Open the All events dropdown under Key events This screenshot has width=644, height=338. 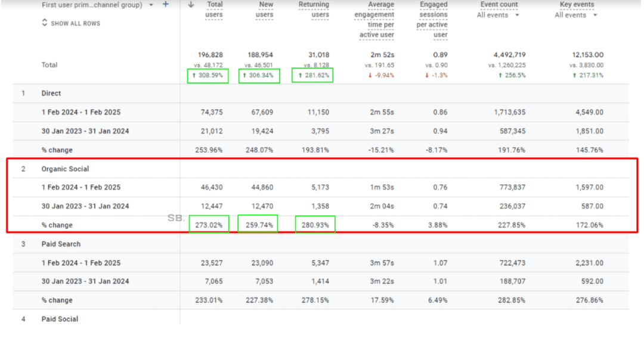pos(576,15)
